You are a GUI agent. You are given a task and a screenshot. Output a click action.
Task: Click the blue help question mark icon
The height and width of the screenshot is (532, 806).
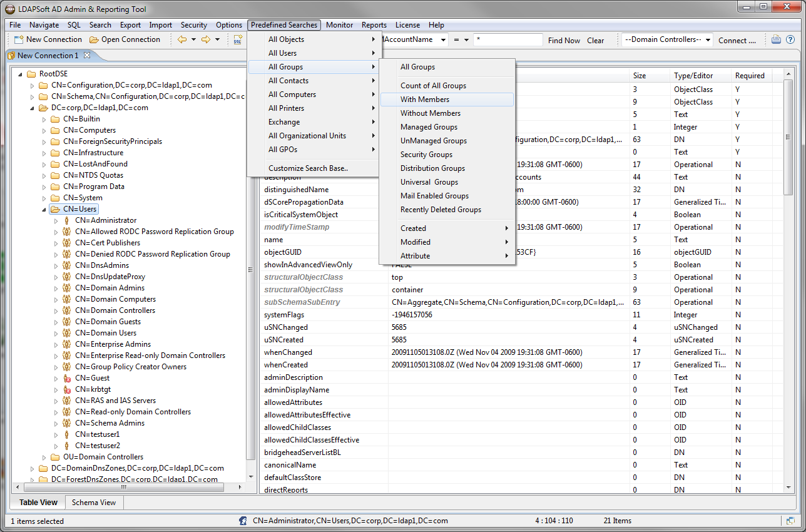790,39
